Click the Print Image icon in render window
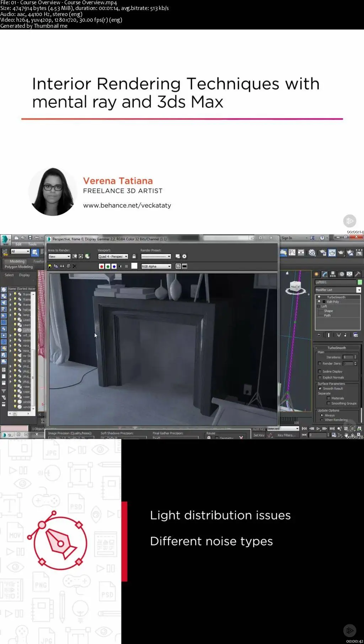364x644 pixels. click(x=68, y=266)
